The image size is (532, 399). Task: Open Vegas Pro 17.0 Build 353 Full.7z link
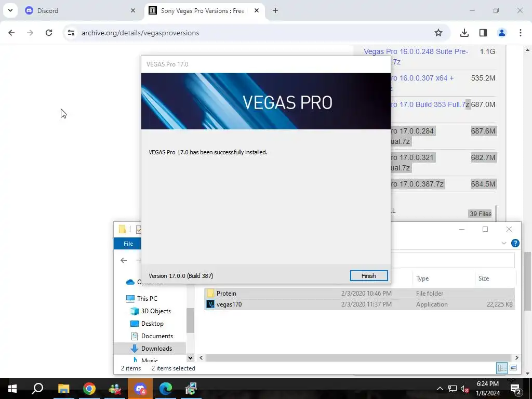430,104
